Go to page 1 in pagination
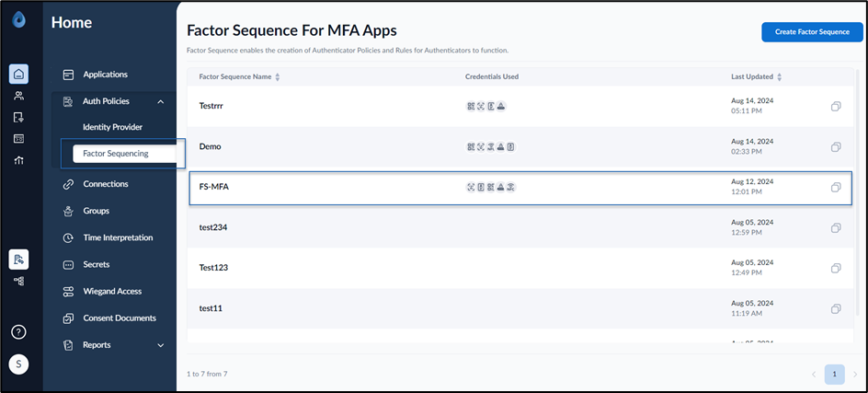868x393 pixels. (x=834, y=375)
